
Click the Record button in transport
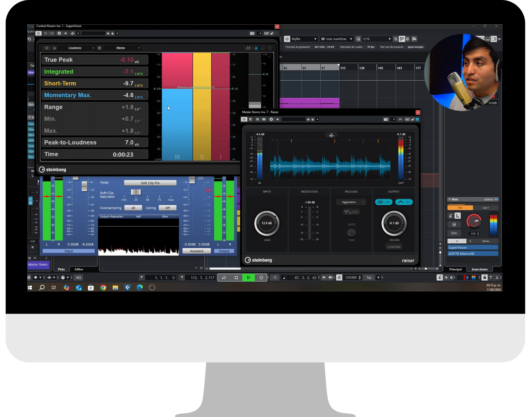(261, 278)
